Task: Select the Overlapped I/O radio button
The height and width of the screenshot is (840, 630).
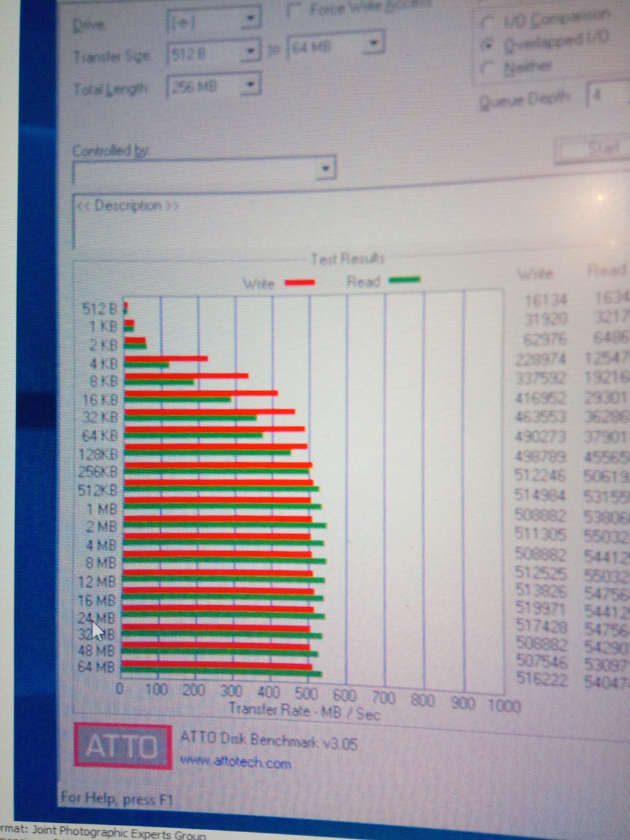Action: (488, 46)
